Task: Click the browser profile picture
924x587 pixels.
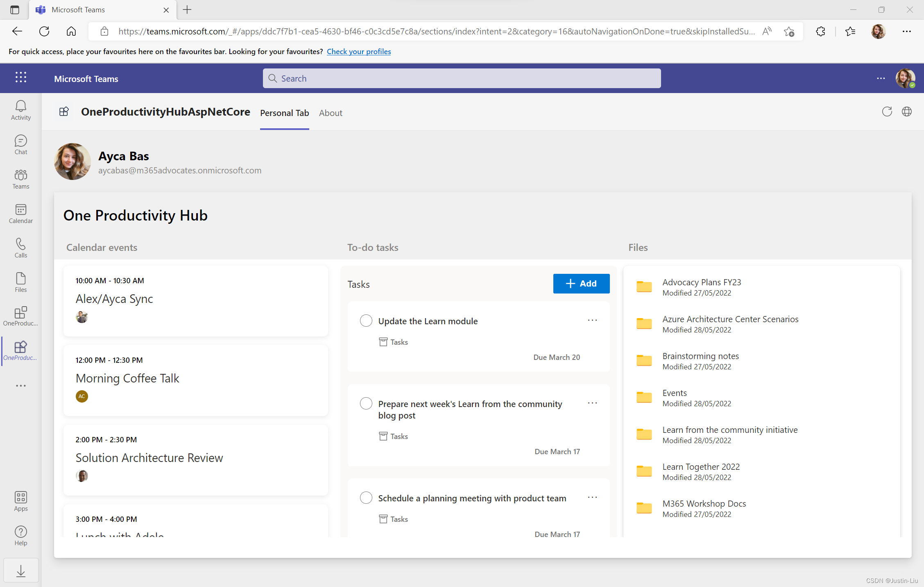Action: click(x=878, y=31)
